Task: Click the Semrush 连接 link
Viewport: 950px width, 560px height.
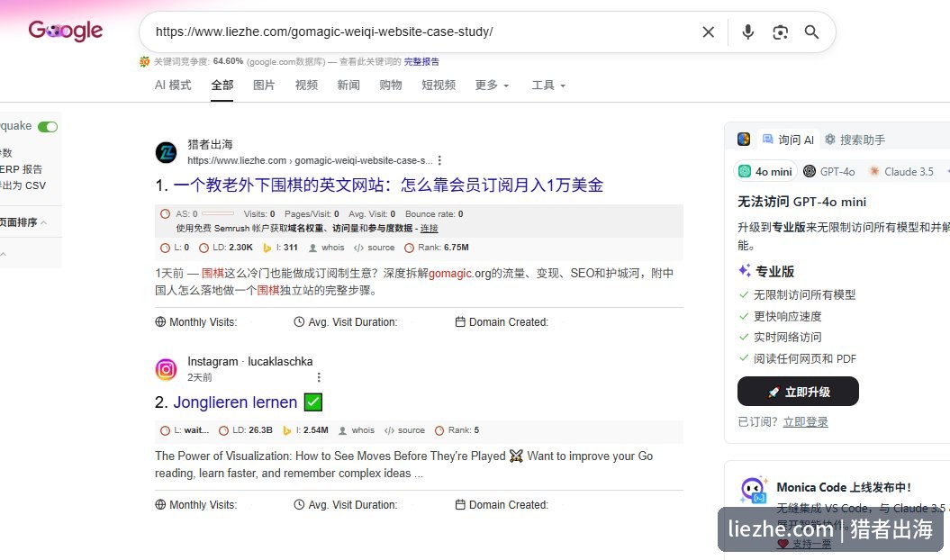Action: coord(429,229)
